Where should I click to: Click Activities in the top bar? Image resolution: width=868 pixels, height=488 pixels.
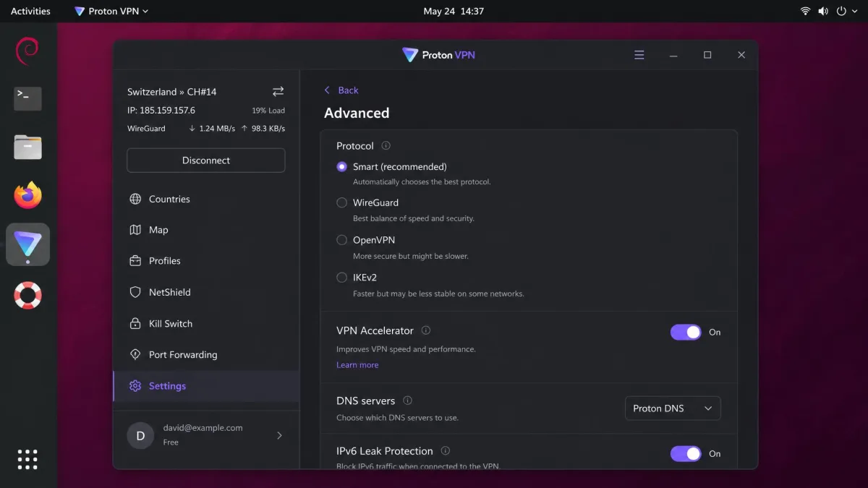(31, 11)
